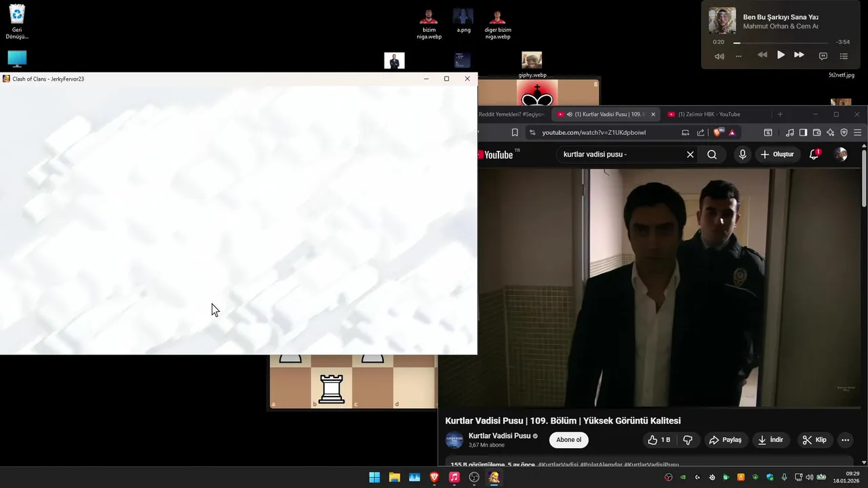The width and height of the screenshot is (868, 488).
Task: Go to YouTube home via logo
Action: click(x=498, y=155)
